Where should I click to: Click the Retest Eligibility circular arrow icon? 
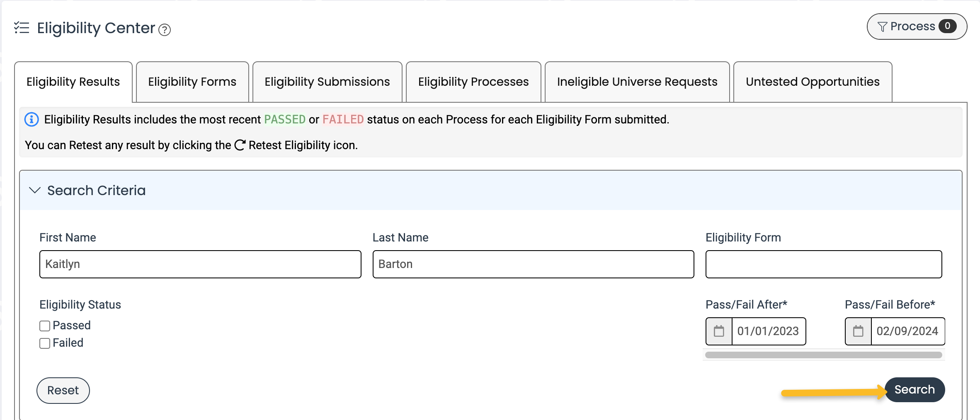[x=240, y=145]
